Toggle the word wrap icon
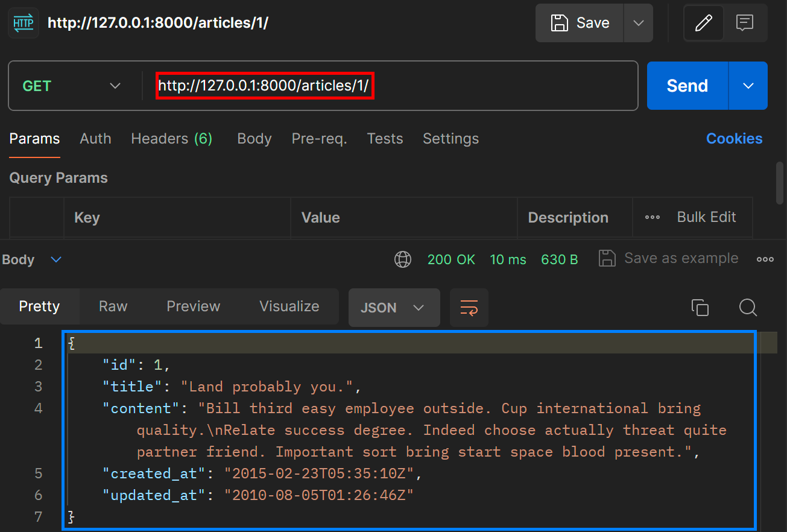Image resolution: width=787 pixels, height=532 pixels. click(x=469, y=308)
